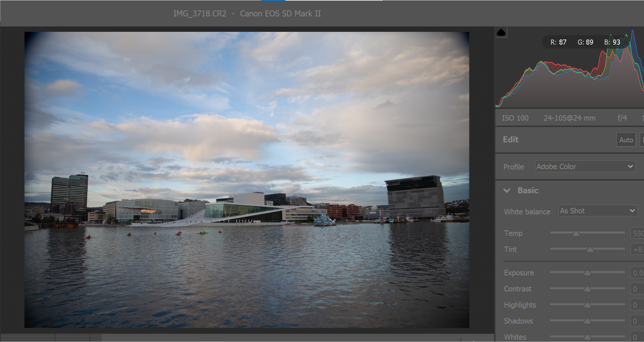Click the Shadows slider handle
This screenshot has height=342, width=644.
tap(587, 321)
